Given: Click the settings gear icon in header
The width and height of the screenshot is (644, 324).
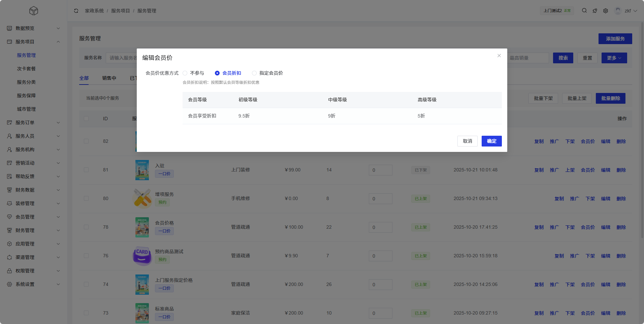Looking at the screenshot, I should 606,11.
